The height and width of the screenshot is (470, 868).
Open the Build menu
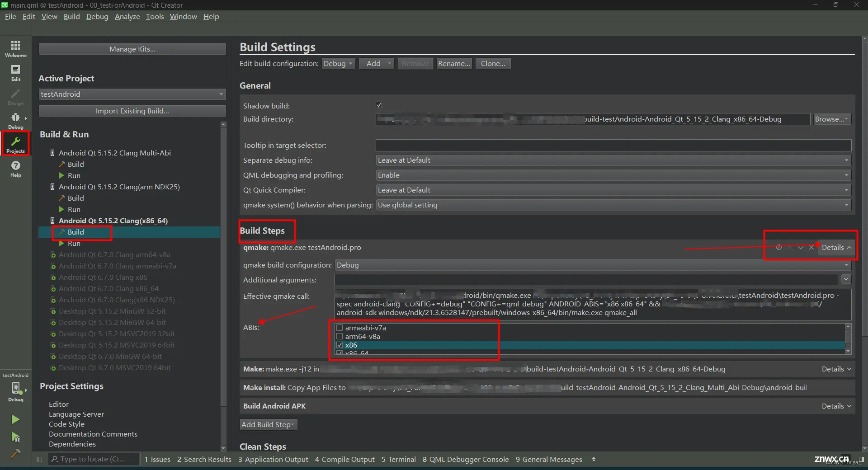pyautogui.click(x=71, y=17)
